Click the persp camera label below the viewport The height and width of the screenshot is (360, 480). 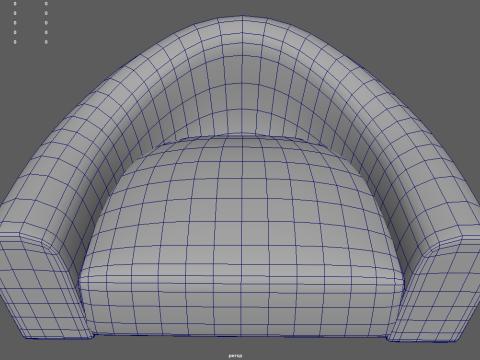(x=235, y=356)
